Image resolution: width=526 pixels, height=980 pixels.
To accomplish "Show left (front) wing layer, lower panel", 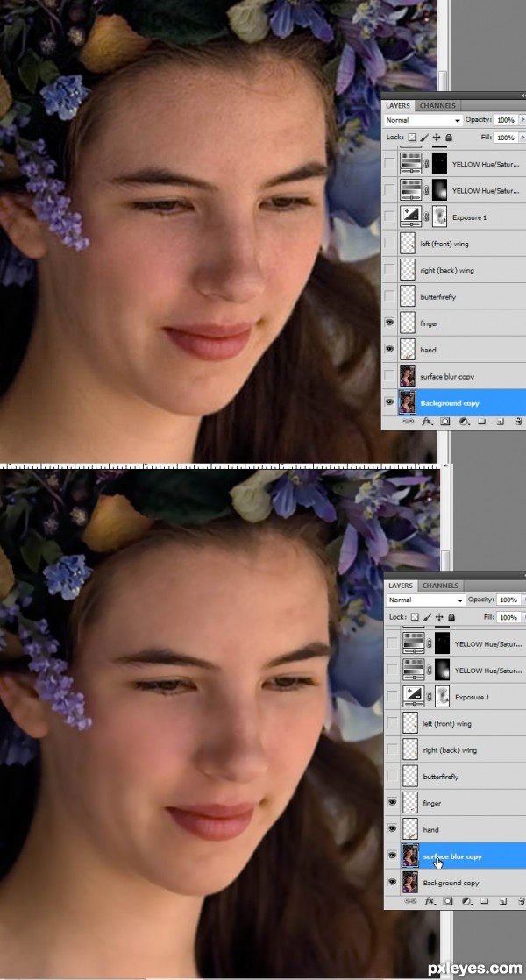I will (x=393, y=723).
